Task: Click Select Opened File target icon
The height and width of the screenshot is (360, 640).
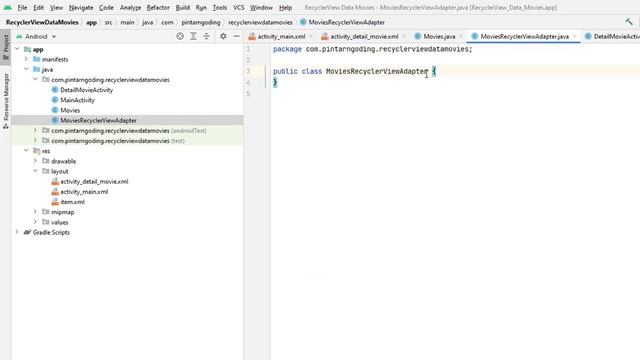Action: [x=180, y=36]
